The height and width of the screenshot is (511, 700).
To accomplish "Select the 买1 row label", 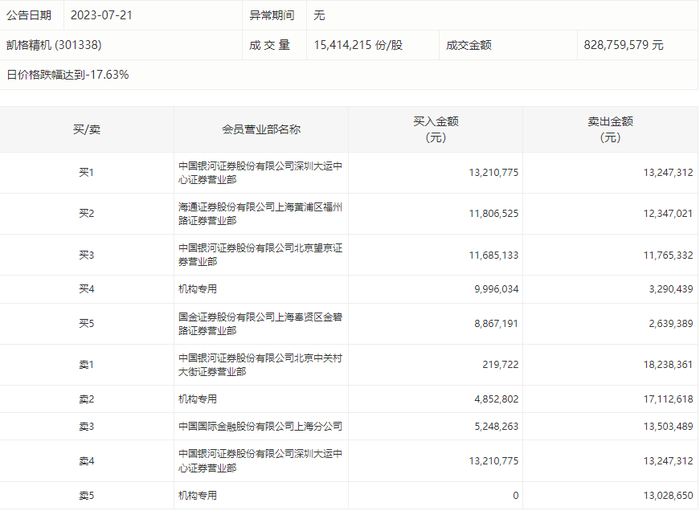I will click(87, 172).
